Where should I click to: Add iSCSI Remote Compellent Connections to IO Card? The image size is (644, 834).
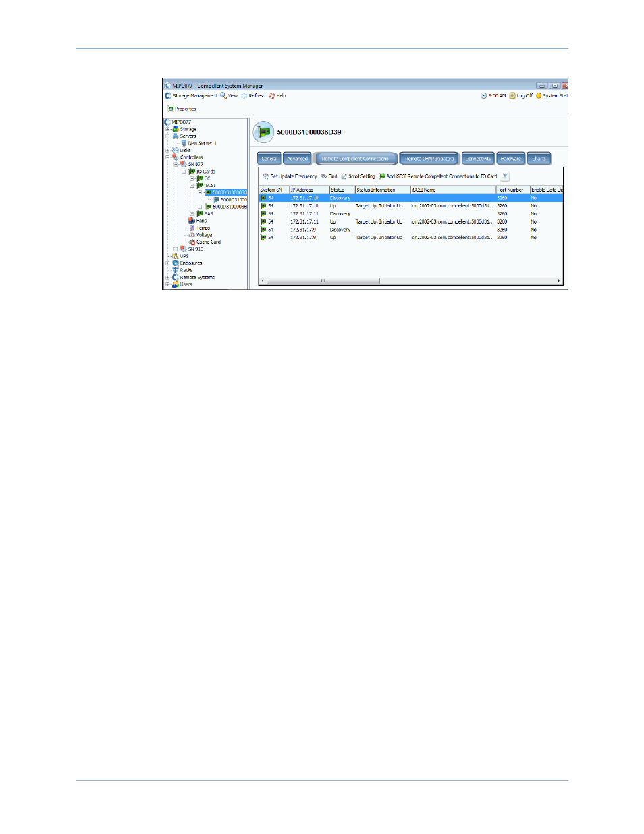pos(437,176)
